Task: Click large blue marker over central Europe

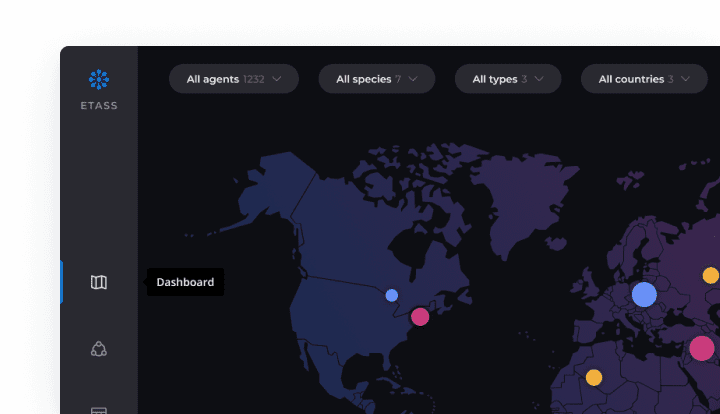Action: click(x=644, y=294)
